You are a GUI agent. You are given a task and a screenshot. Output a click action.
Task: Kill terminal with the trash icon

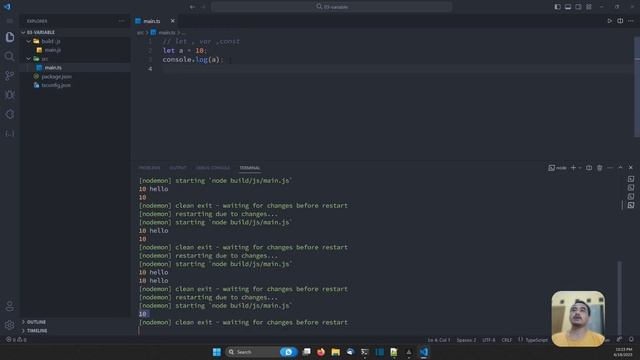(600, 168)
